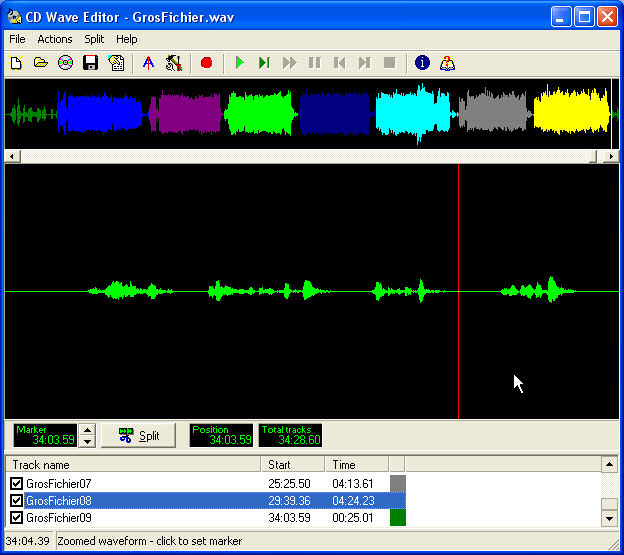Viewport: 624px width, 555px height.
Task: Open the Actions menu
Action: tap(55, 39)
